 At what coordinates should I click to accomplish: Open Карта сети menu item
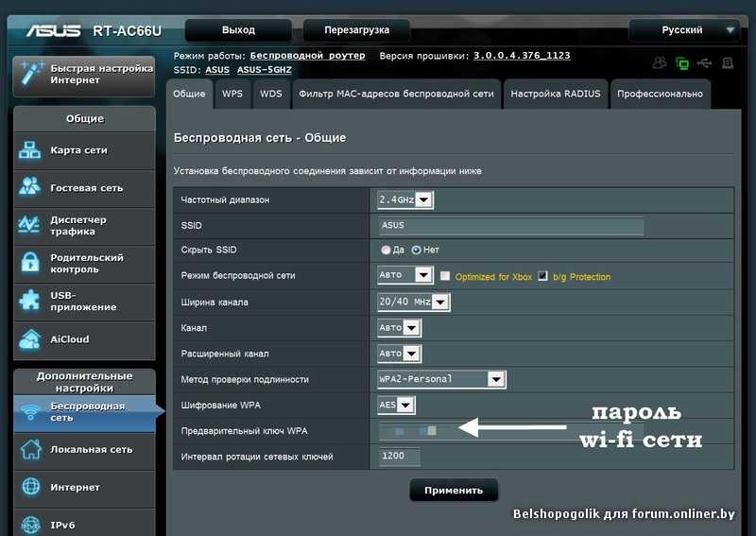(84, 150)
